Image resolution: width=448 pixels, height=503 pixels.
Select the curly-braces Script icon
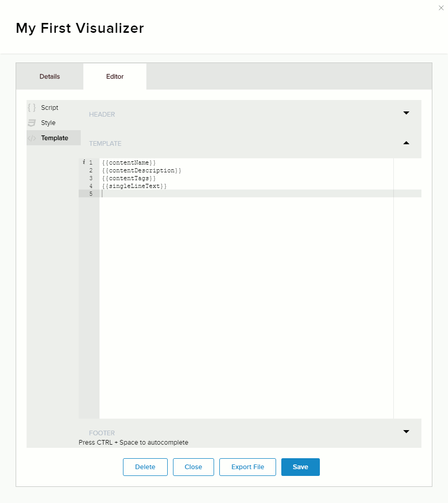[x=32, y=108]
